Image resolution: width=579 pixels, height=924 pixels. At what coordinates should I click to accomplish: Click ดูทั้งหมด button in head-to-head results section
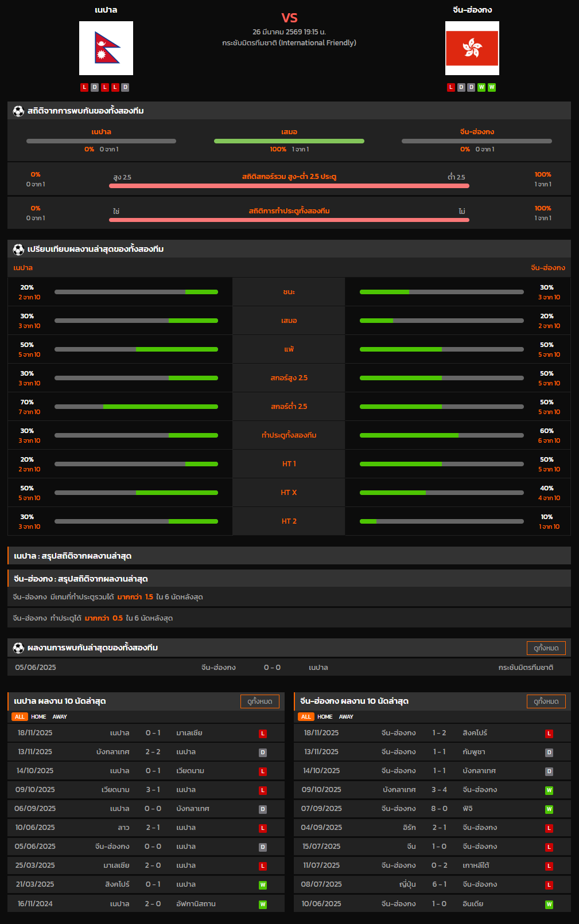(546, 648)
